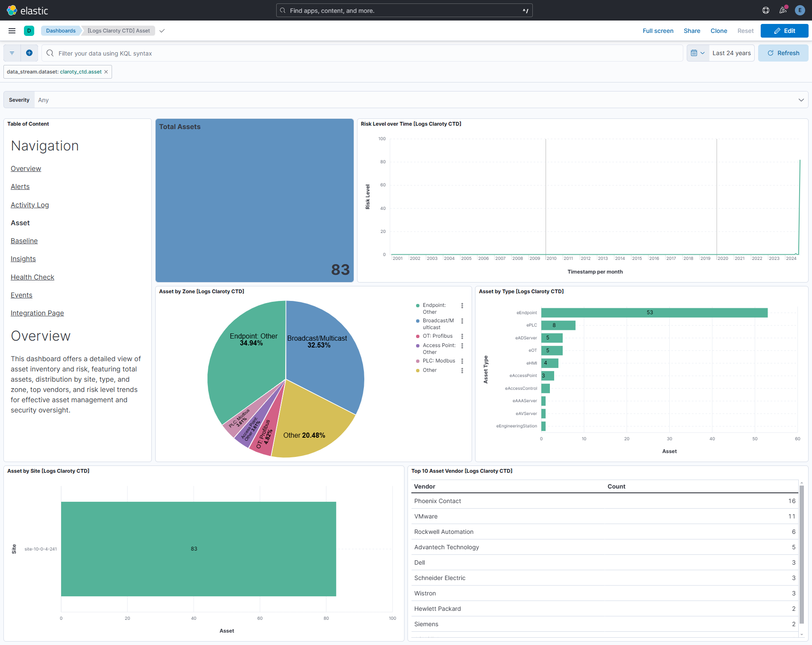Click the checkmark icon beside the dashboard title

[x=162, y=31]
